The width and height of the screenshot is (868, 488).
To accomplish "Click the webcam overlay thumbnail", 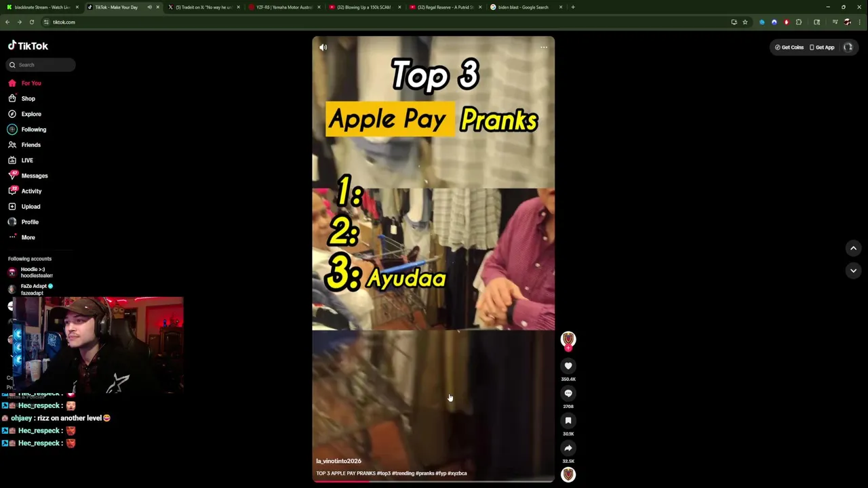I will (x=97, y=345).
